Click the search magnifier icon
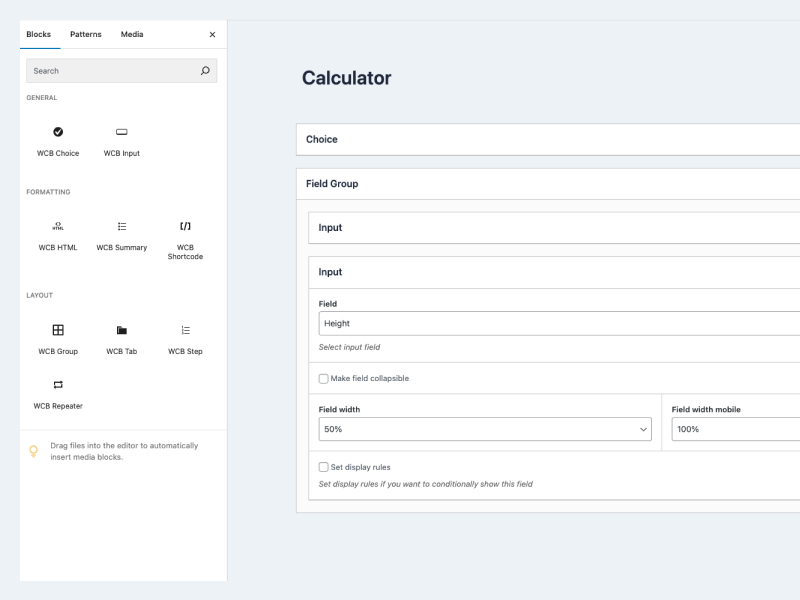The image size is (800, 600). [x=205, y=71]
